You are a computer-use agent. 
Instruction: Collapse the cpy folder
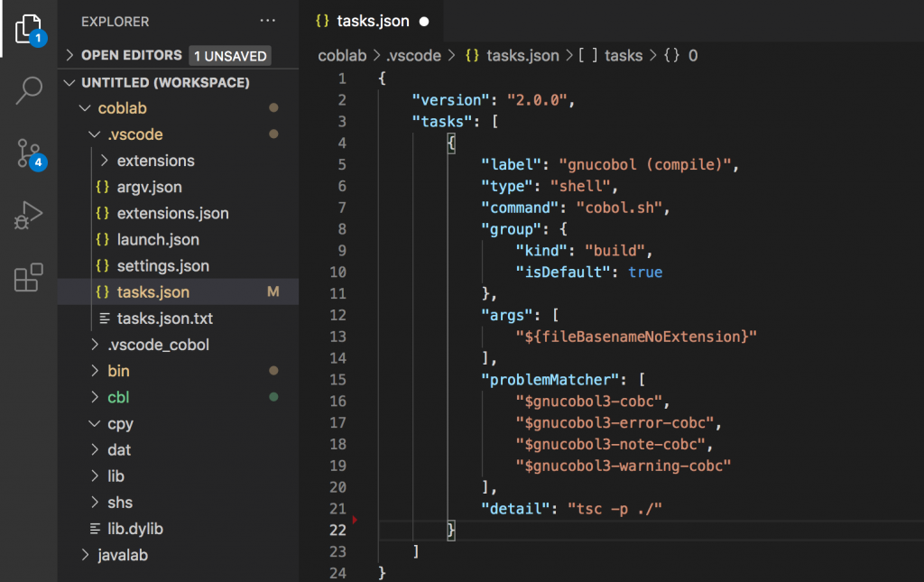tap(94, 423)
